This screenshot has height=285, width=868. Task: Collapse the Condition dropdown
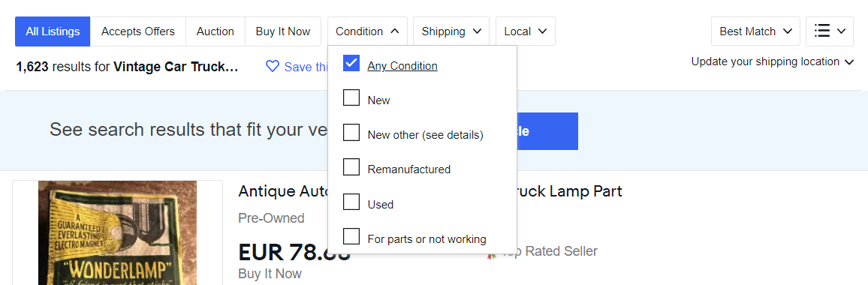tap(368, 31)
